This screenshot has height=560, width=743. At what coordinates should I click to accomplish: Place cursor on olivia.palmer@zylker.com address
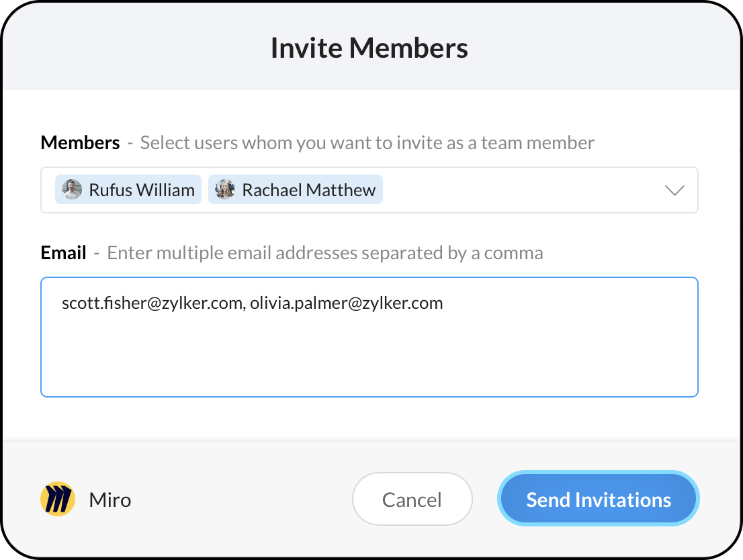[347, 304]
